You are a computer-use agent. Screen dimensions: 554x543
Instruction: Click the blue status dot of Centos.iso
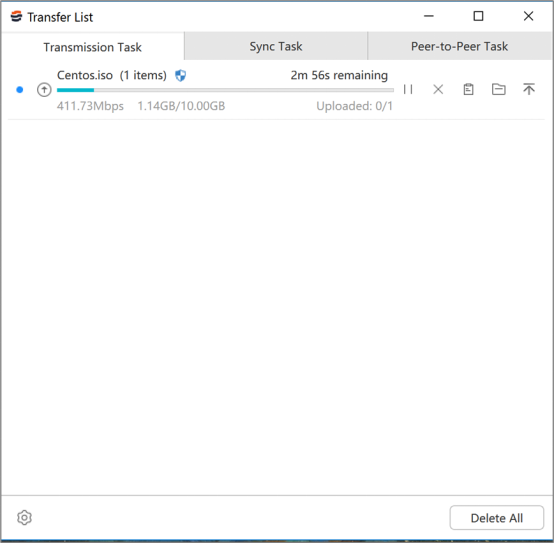[20, 90]
